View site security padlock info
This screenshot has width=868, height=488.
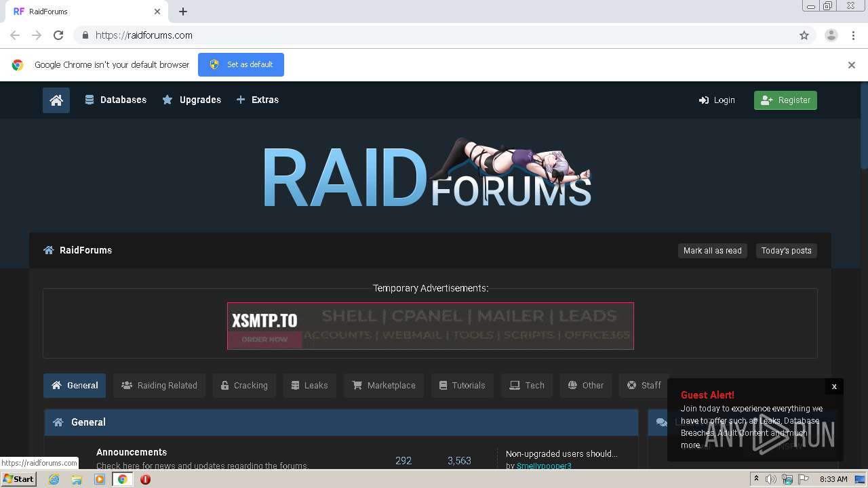[85, 35]
